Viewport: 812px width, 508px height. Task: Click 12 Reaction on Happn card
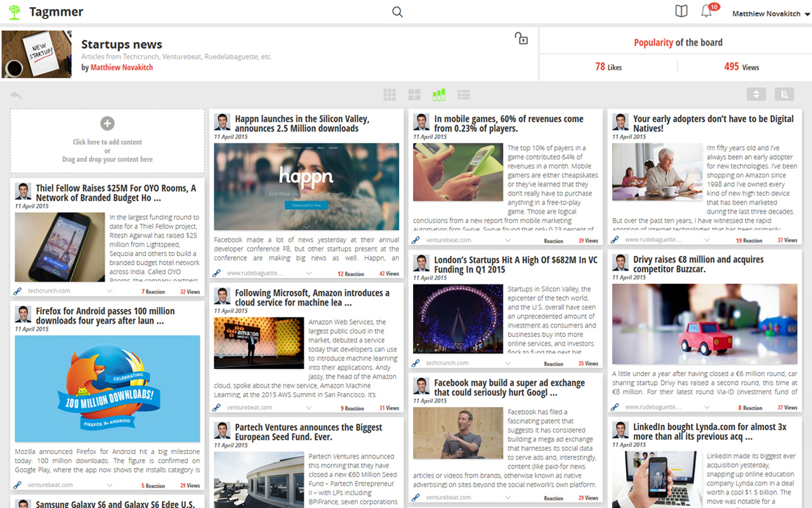pos(351,274)
